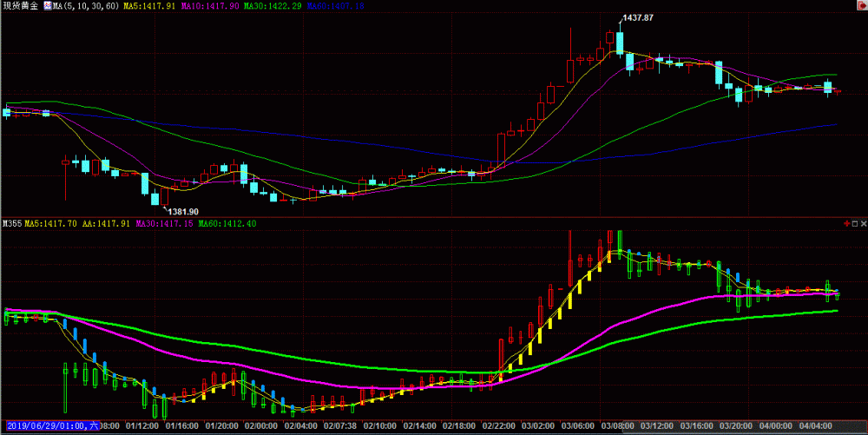
Task: Click the 02/04:00 time axis label
Action: click(300, 426)
